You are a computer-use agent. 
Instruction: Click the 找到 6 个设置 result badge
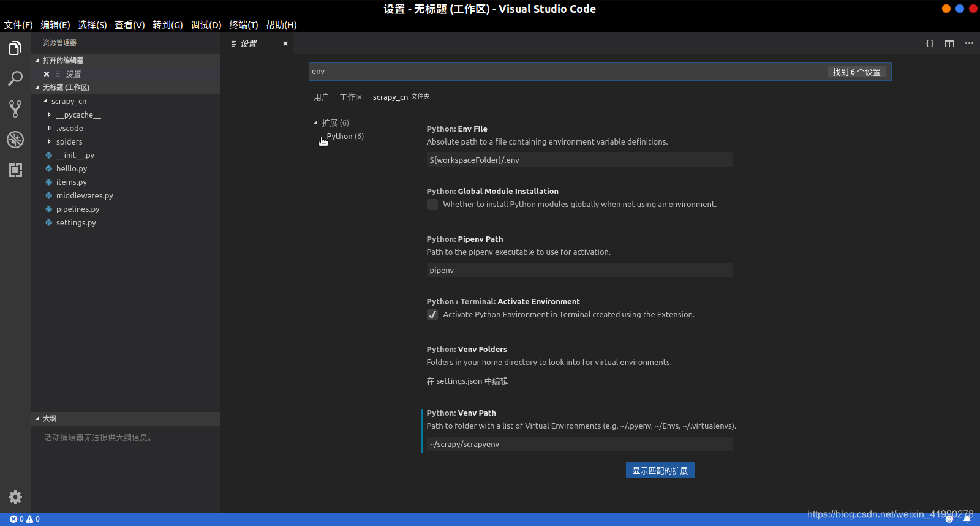tap(856, 72)
